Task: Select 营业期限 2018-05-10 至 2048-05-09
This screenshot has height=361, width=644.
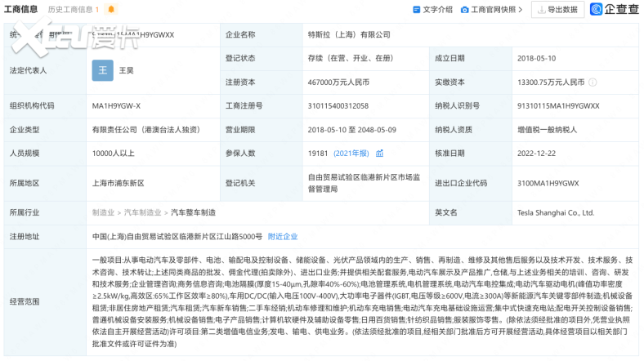Action: pyautogui.click(x=352, y=130)
